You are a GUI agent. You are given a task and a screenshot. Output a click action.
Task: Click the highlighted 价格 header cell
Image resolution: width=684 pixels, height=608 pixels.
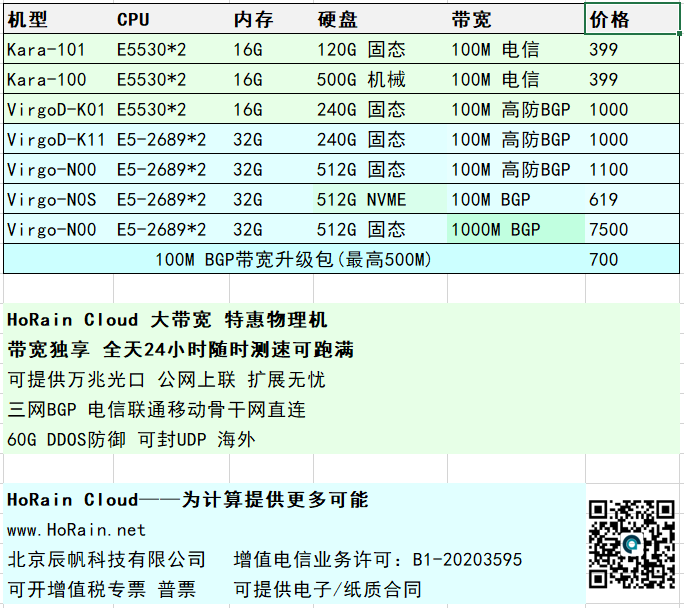pyautogui.click(x=632, y=19)
